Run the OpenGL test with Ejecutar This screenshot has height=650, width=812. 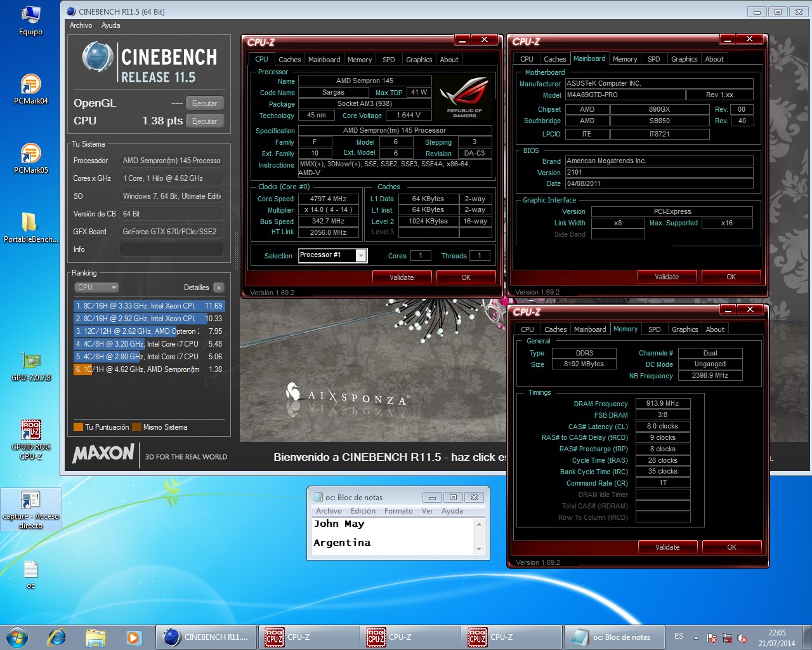tap(205, 103)
